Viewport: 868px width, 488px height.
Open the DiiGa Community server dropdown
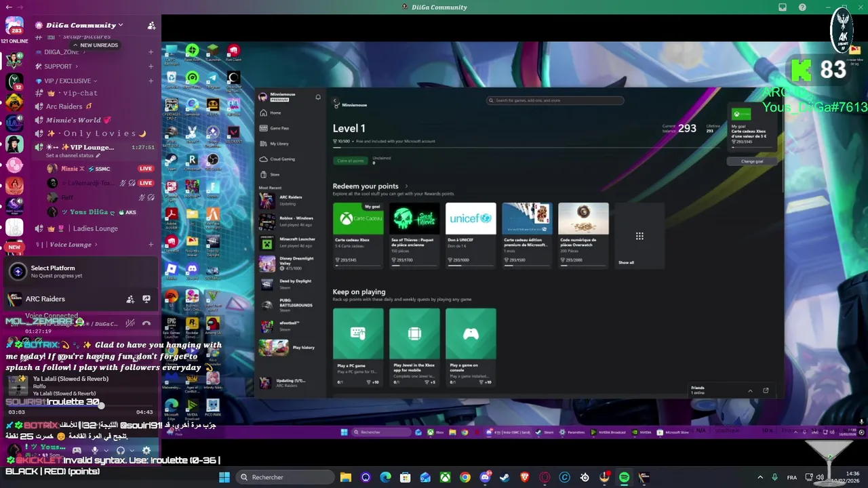[85, 25]
